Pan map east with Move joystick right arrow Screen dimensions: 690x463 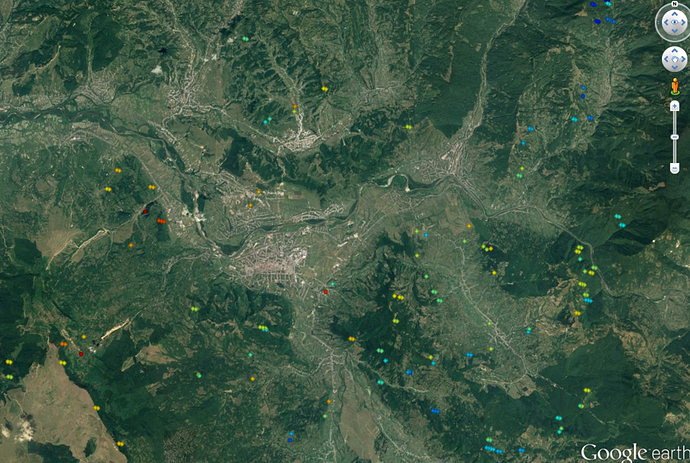683,59
